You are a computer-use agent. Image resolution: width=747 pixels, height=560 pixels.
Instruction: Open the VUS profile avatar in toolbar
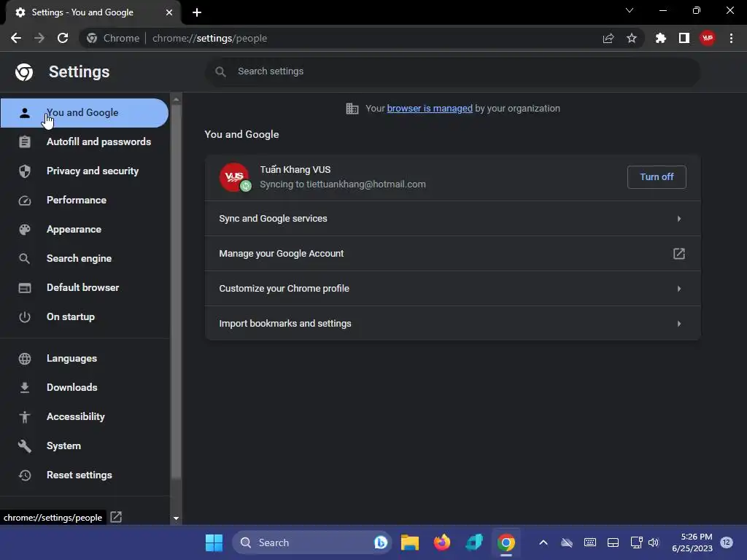708,38
